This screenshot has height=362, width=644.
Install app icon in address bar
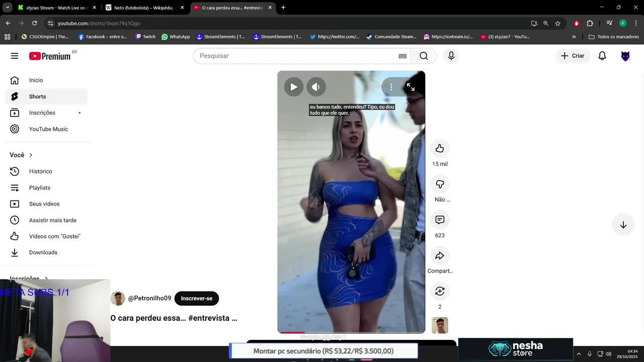coord(534,23)
